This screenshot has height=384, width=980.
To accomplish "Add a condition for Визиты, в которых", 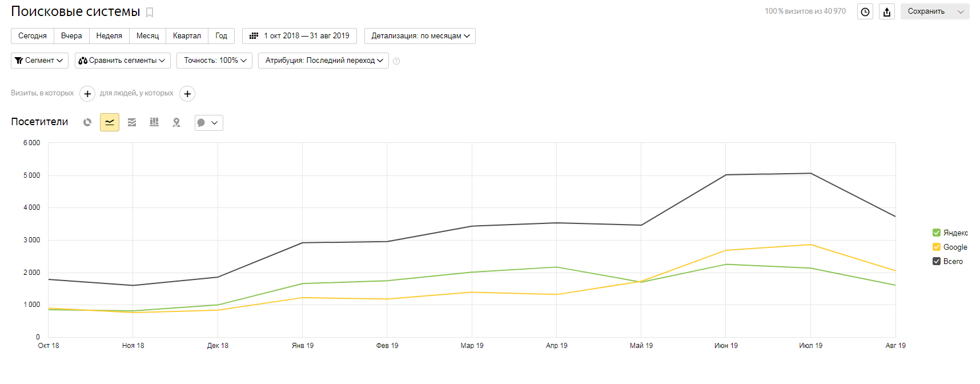I will point(87,94).
